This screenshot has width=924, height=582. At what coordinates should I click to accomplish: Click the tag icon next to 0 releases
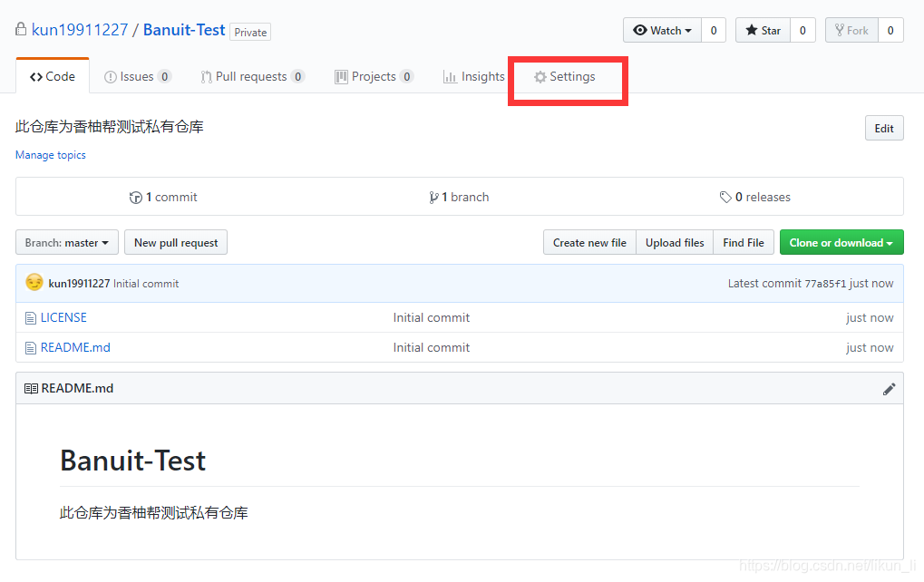(725, 198)
